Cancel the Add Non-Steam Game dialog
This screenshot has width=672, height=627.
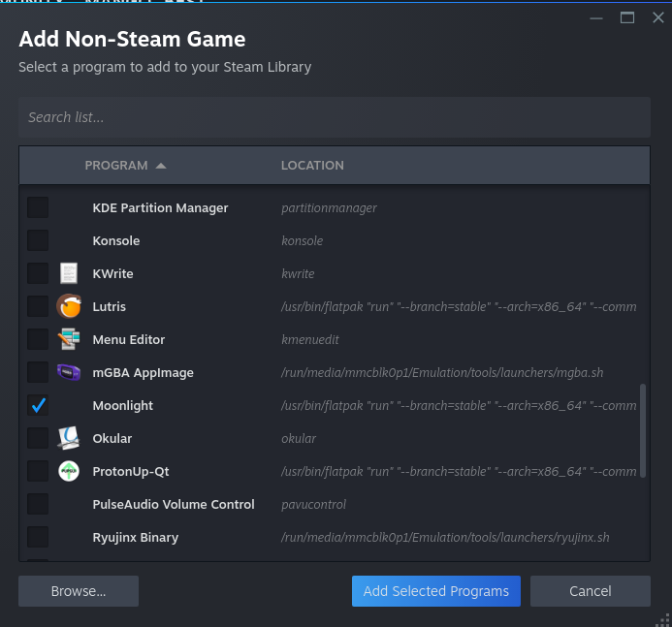pos(590,591)
